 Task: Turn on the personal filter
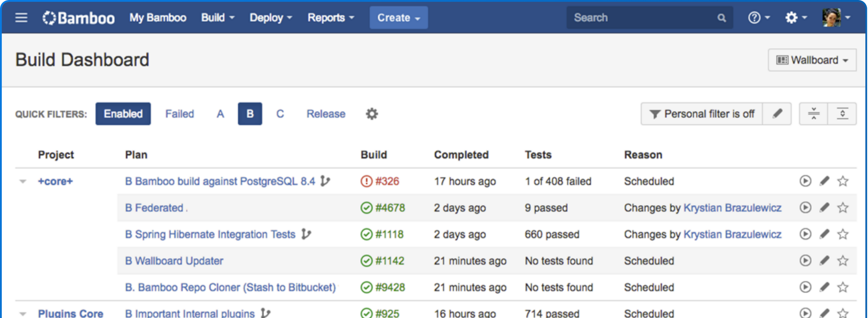click(x=702, y=114)
